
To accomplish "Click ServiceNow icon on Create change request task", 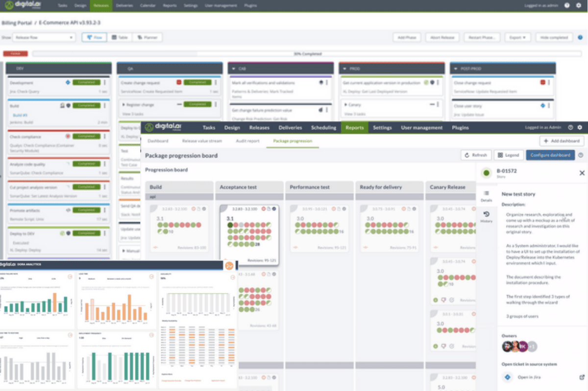I will (179, 82).
